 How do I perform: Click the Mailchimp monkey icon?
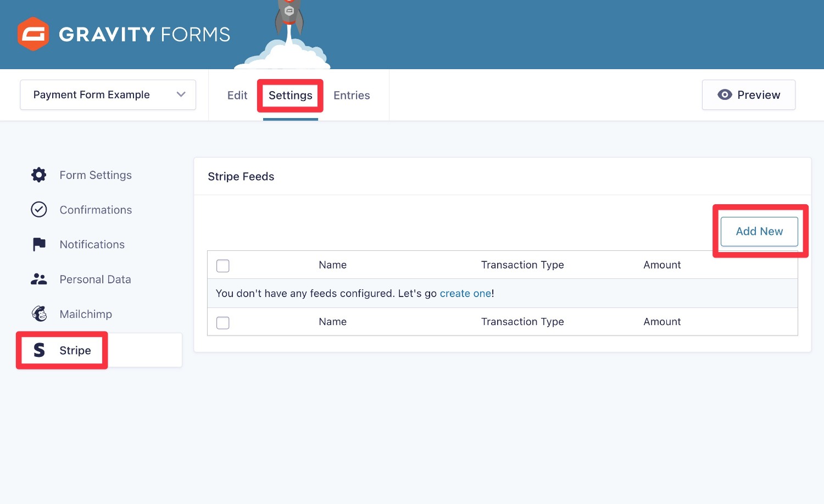[38, 313]
